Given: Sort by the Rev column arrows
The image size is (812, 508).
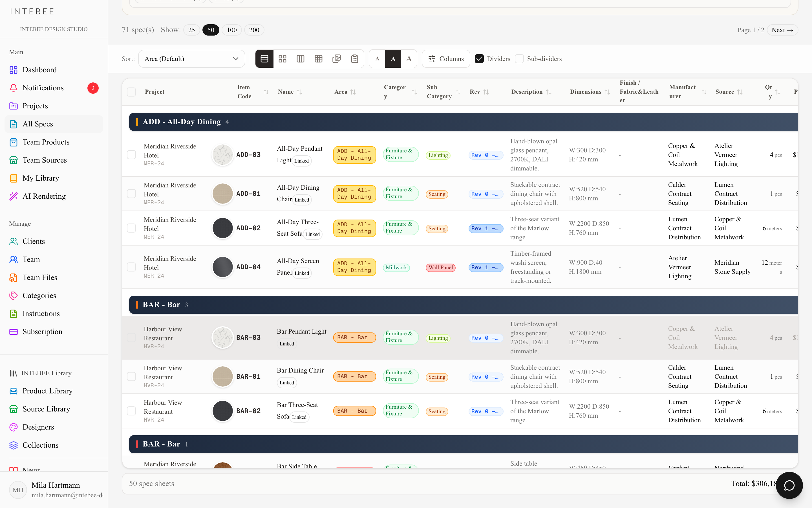Looking at the screenshot, I should click(x=486, y=92).
